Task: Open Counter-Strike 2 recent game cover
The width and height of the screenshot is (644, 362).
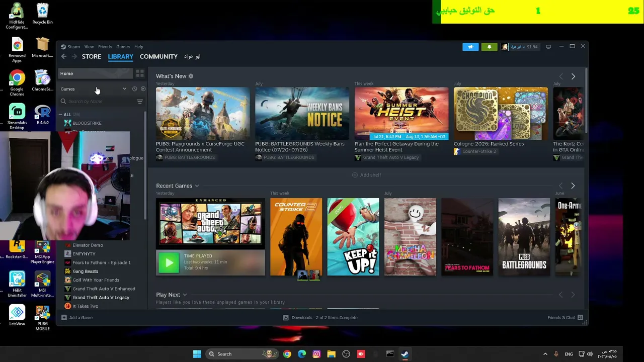Action: (x=296, y=237)
